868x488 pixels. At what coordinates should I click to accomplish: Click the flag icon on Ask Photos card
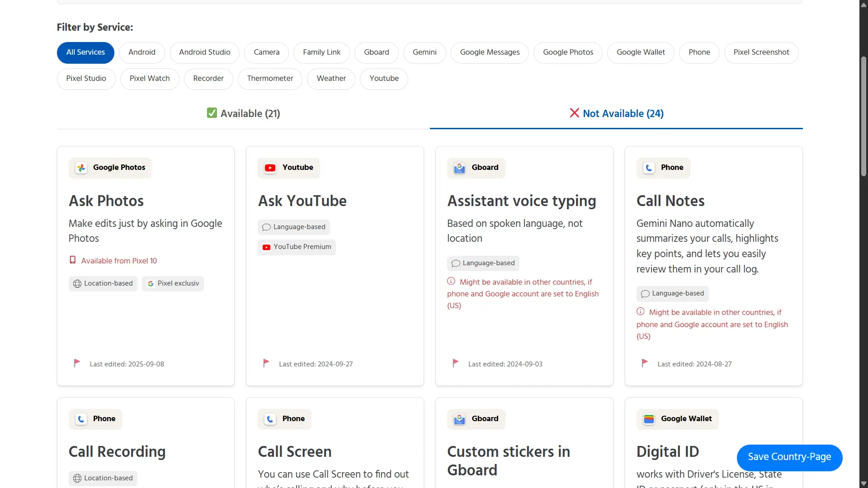(77, 363)
